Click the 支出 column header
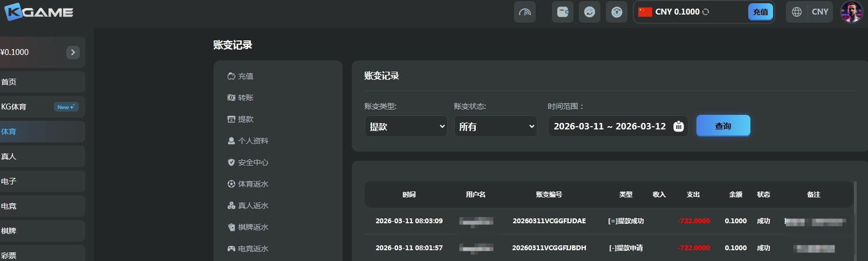Viewport: 868px width, 261px height. coord(693,195)
